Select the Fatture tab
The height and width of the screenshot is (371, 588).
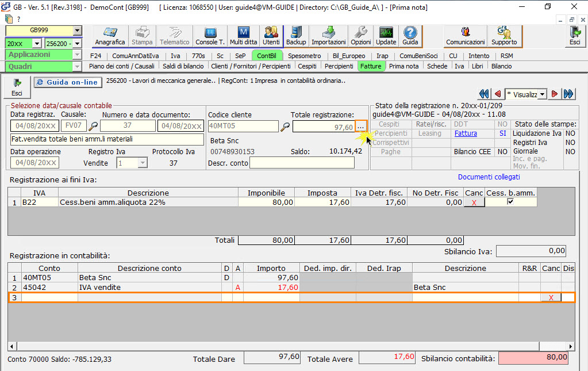(x=371, y=66)
